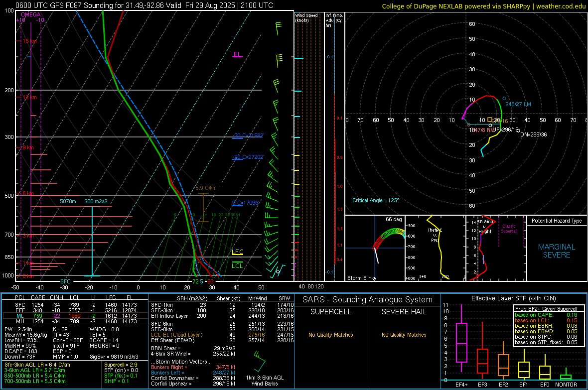This screenshot has height=390, width=588.
Task: Click the Wind Speed (knots) panel header
Action: point(306,17)
